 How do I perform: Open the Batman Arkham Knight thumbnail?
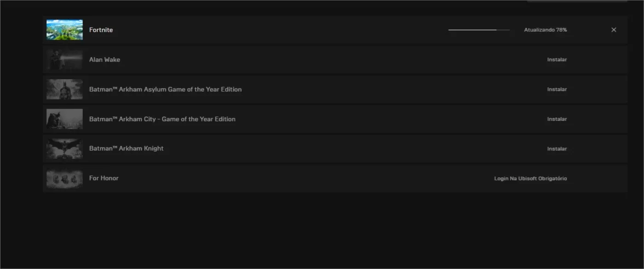click(x=65, y=149)
